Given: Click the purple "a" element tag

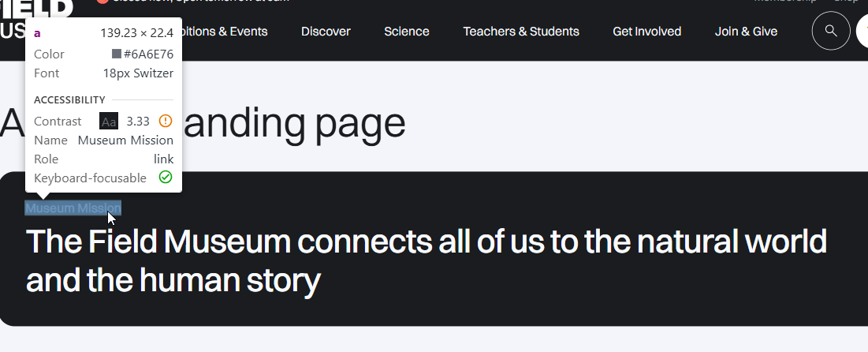Looking at the screenshot, I should (37, 33).
